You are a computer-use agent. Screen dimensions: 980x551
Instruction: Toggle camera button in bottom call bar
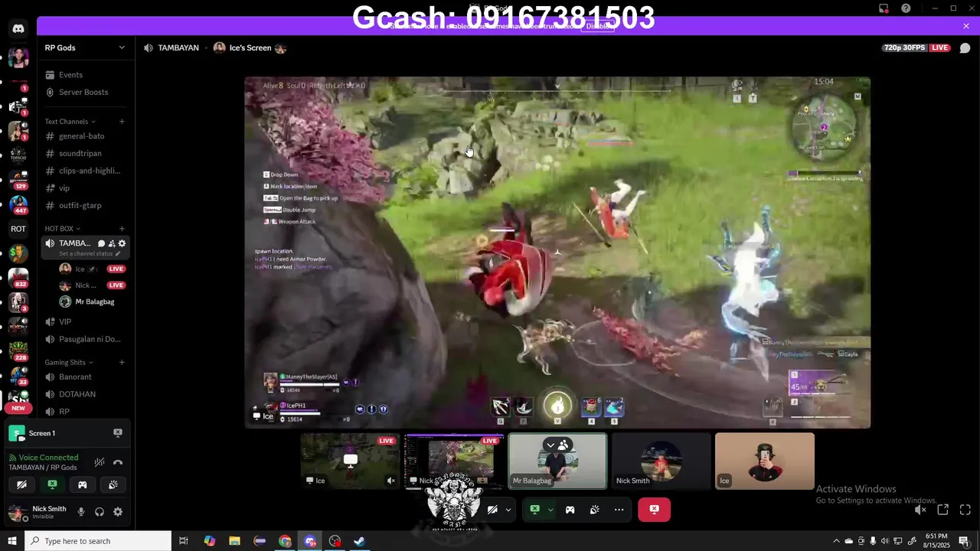coord(492,510)
